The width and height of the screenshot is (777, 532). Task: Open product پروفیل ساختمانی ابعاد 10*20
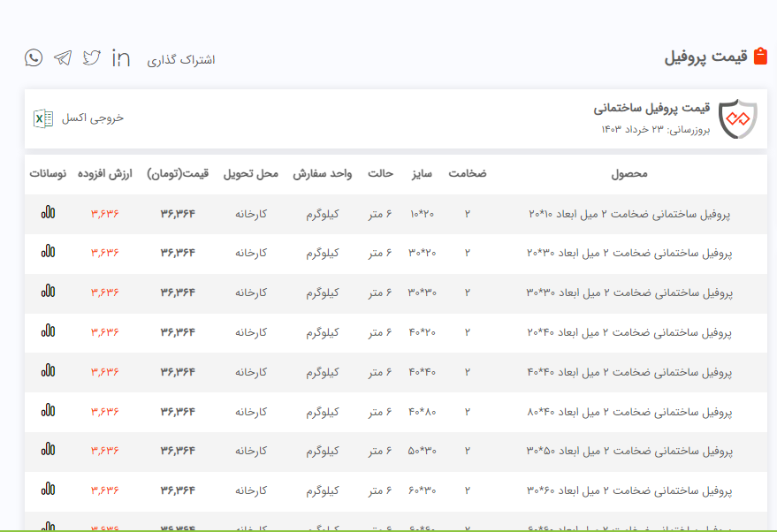(x=629, y=214)
